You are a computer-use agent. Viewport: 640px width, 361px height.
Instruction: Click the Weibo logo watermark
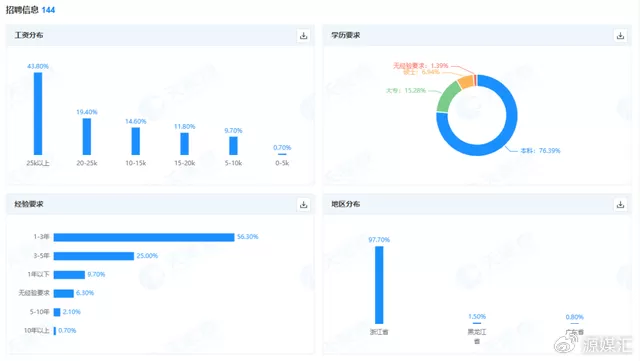[x=566, y=343]
